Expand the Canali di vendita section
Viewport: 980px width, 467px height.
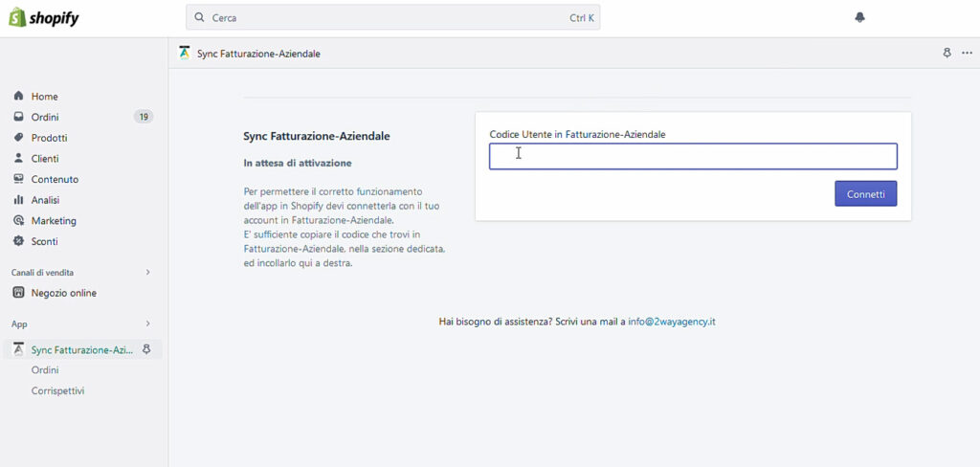click(x=147, y=273)
